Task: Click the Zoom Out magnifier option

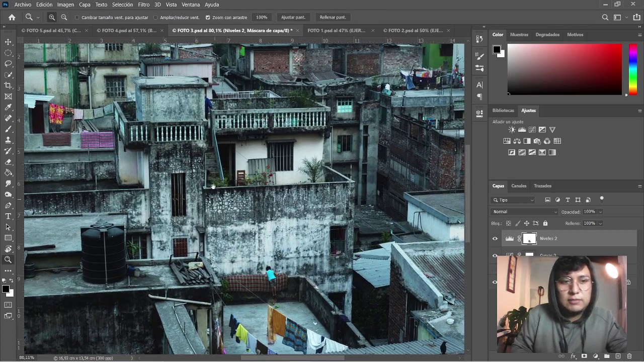Action: 64,17
